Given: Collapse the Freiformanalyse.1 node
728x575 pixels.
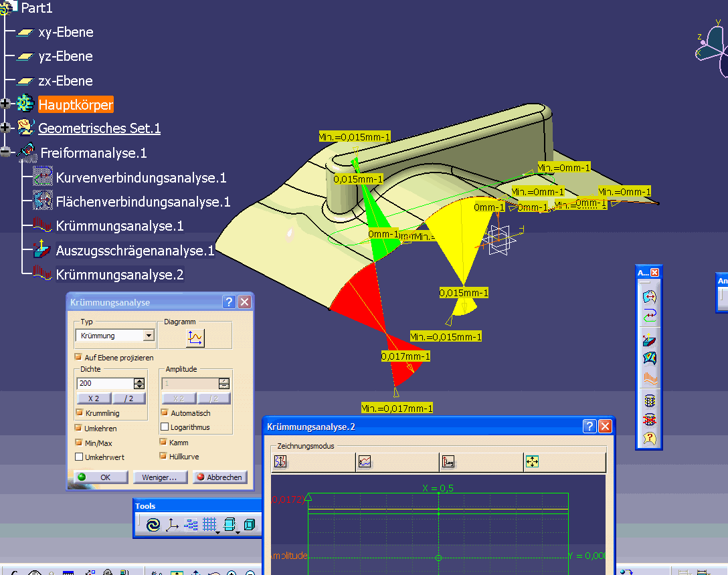Looking at the screenshot, I should (5, 152).
